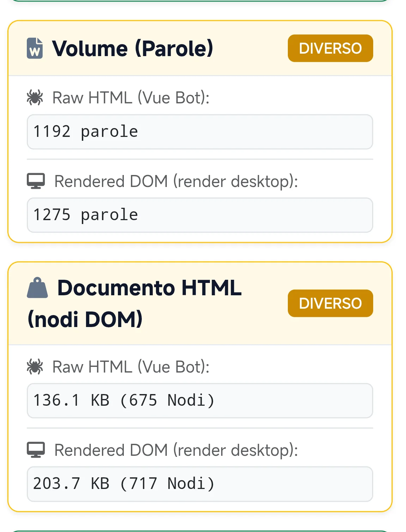Select the '136.1 KB (675 Nodi)' field
Screen dimensions: 406x532
point(200,401)
